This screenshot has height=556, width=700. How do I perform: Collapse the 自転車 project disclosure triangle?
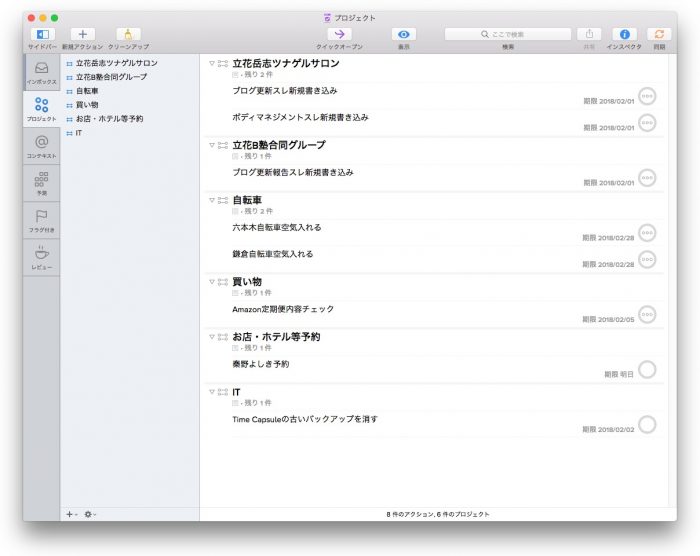click(x=212, y=200)
